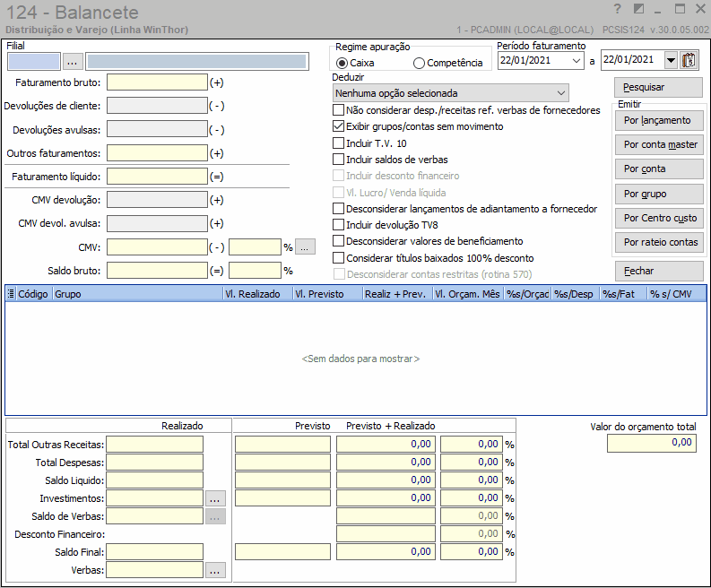Click the Por conta button

(659, 169)
